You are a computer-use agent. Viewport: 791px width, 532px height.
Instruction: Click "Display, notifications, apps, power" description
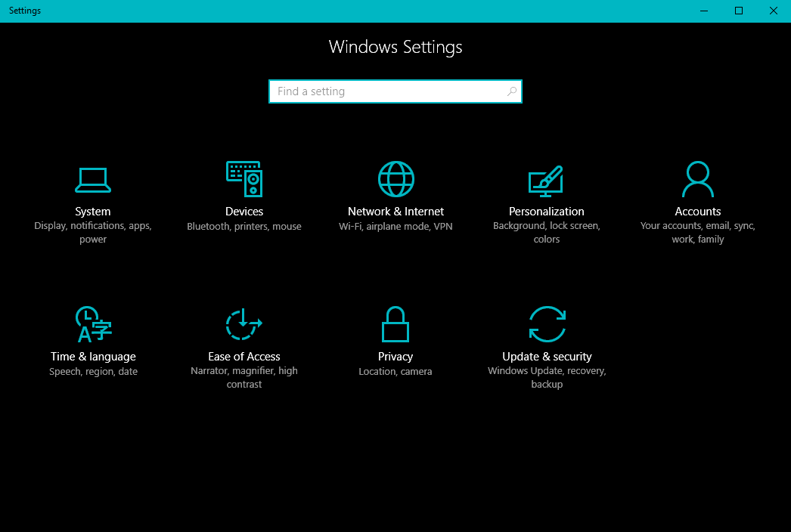pyautogui.click(x=93, y=233)
